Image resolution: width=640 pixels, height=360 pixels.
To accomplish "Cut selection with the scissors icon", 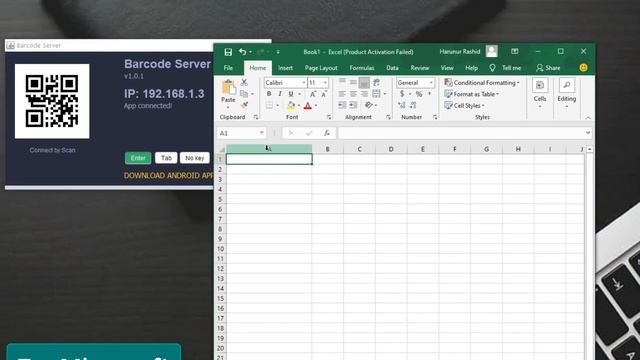I will [x=244, y=82].
